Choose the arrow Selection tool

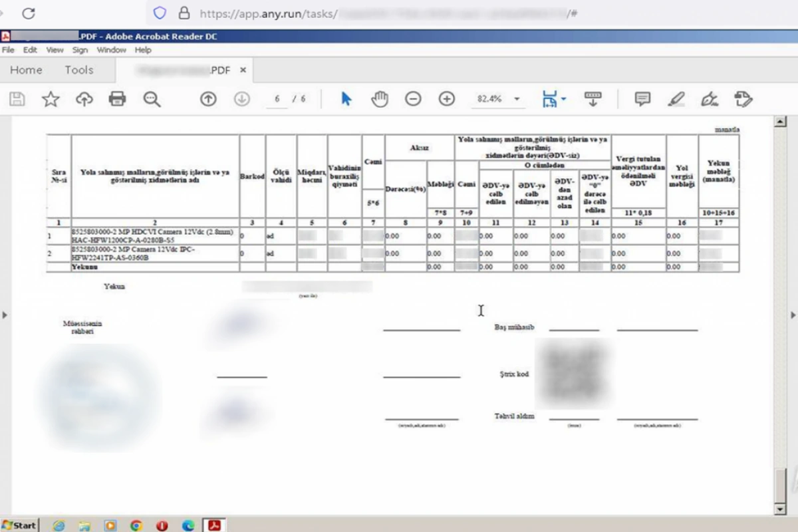pyautogui.click(x=346, y=99)
